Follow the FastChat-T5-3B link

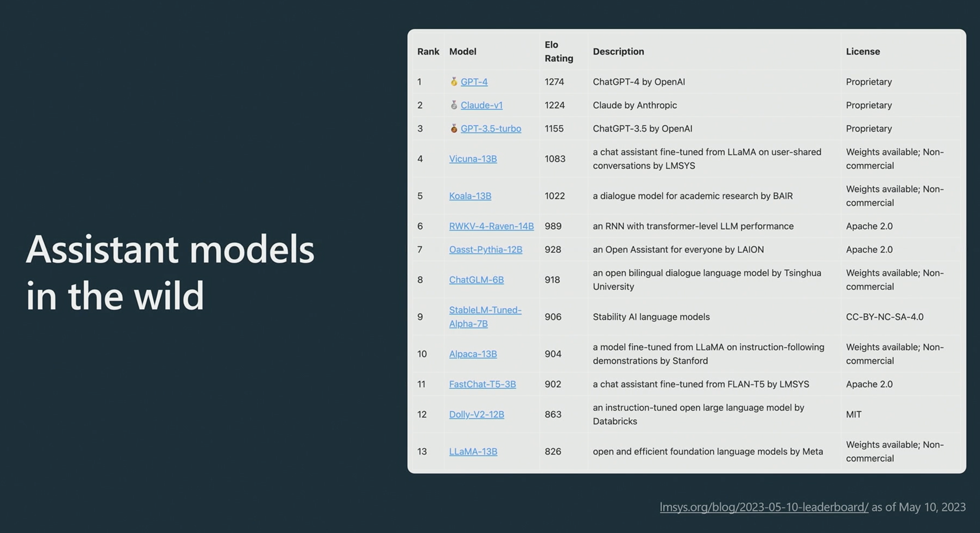point(482,384)
